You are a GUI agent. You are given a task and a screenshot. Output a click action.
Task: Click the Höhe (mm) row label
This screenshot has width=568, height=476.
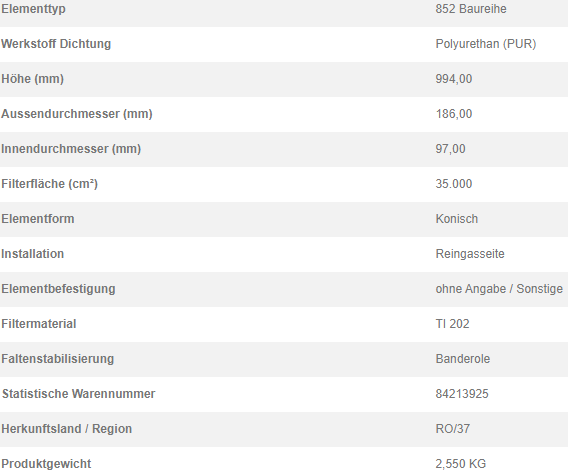click(33, 79)
